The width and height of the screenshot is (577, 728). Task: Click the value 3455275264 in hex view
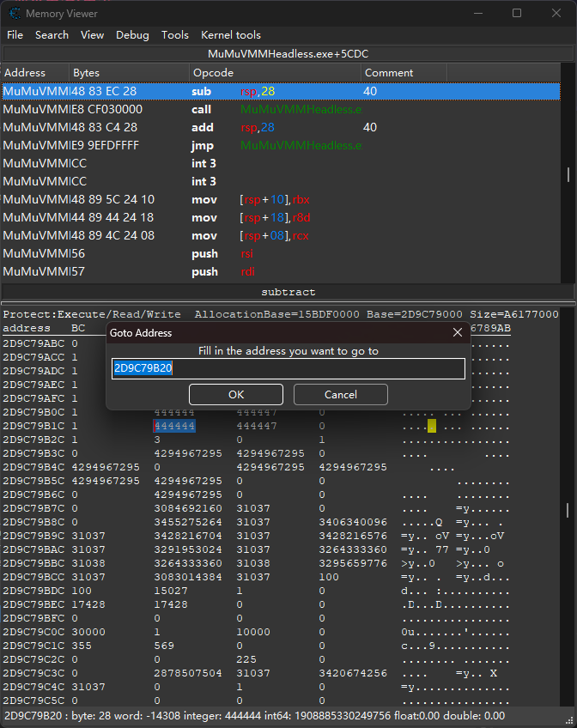click(x=188, y=522)
